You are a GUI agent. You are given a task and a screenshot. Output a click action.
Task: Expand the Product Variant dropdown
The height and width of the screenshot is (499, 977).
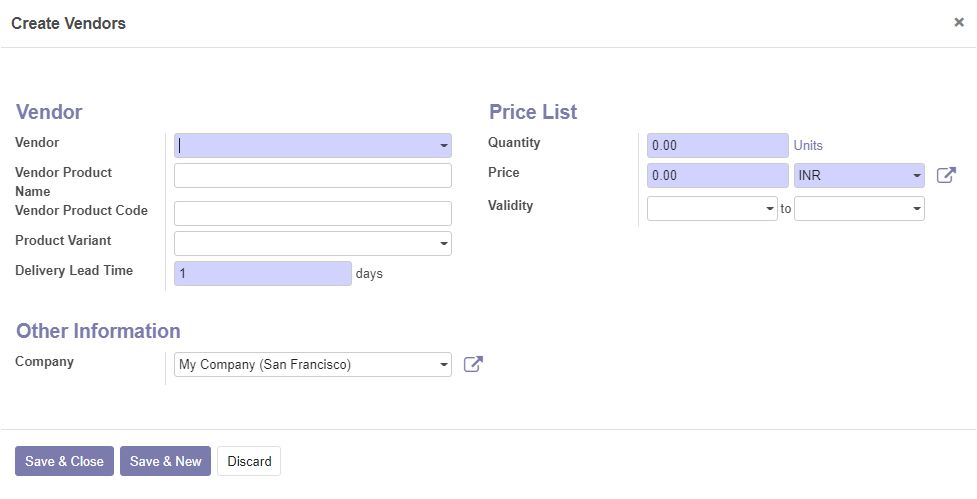click(x=444, y=244)
